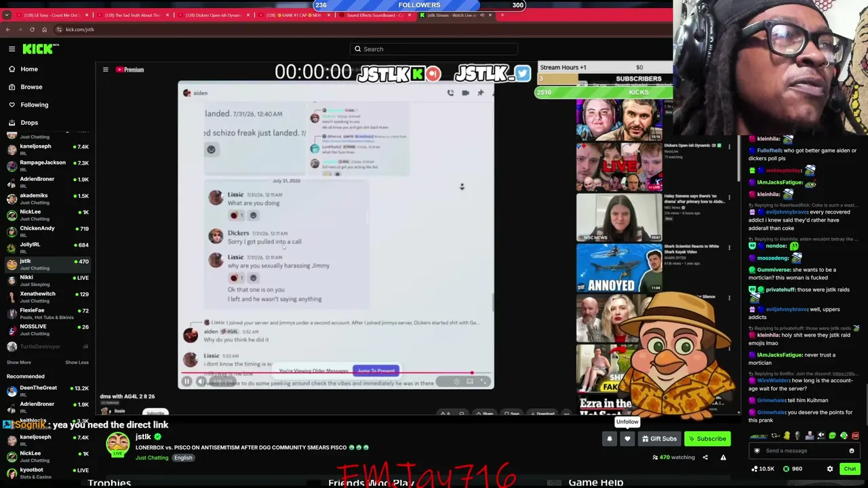Screen dimensions: 868x488
Task: Open options for the Dickers Open-ish Dynamic video
Action: click(x=729, y=147)
